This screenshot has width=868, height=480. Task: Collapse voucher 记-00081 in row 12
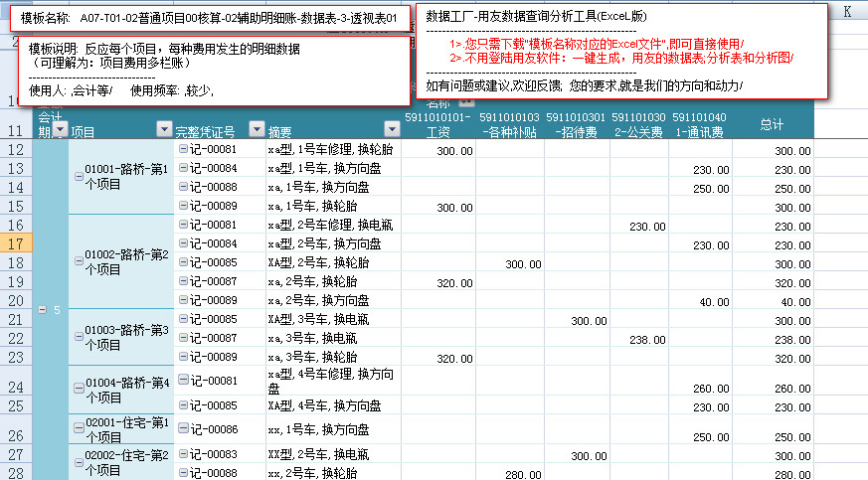click(x=183, y=149)
